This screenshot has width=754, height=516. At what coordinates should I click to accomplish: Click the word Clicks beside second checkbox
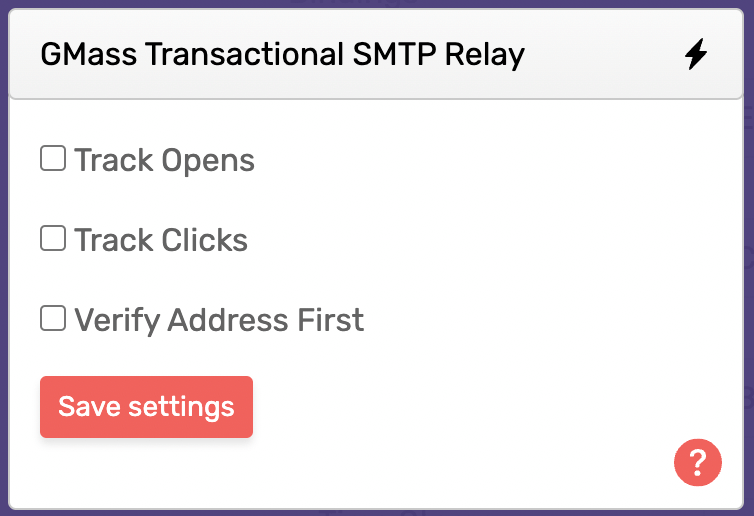coord(204,240)
